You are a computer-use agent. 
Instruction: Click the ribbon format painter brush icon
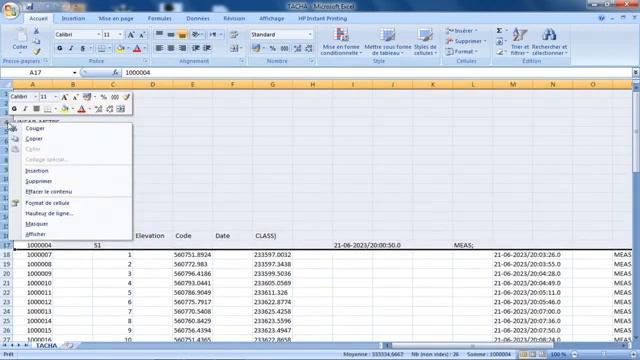click(36, 51)
